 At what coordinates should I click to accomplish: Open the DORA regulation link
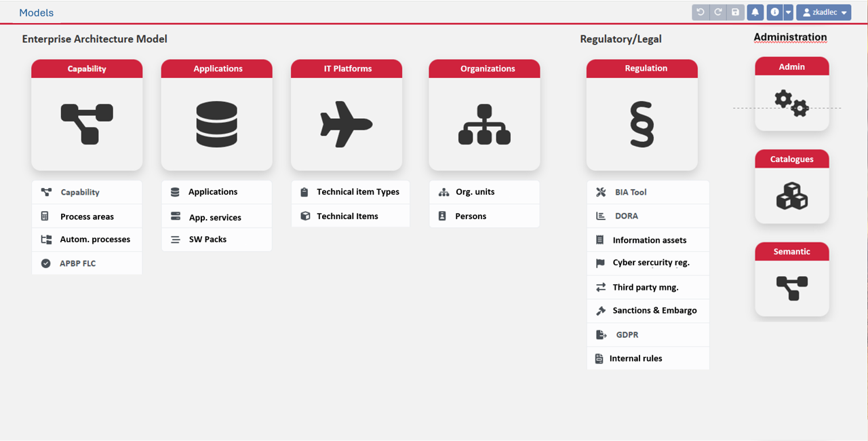point(627,216)
